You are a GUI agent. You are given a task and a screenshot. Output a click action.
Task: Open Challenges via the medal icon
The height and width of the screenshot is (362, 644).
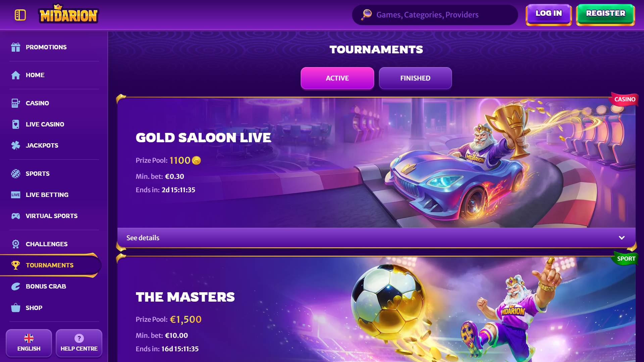pos(16,244)
